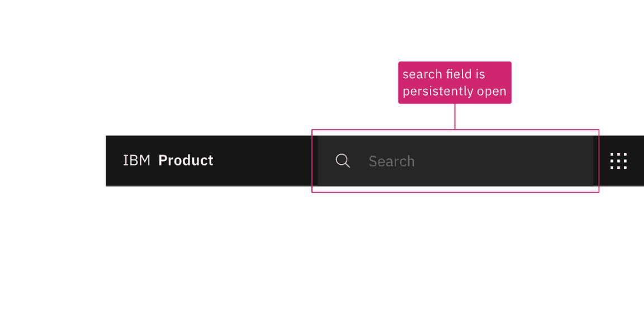Select the IBM wordmark in the header
Image resolution: width=644 pixels, height=322 pixels.
[x=136, y=160]
